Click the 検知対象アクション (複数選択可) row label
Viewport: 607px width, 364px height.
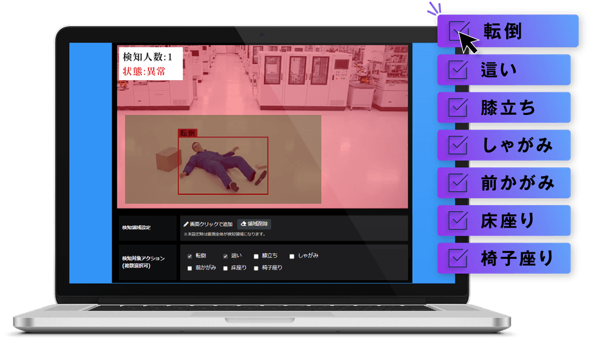coord(143,262)
